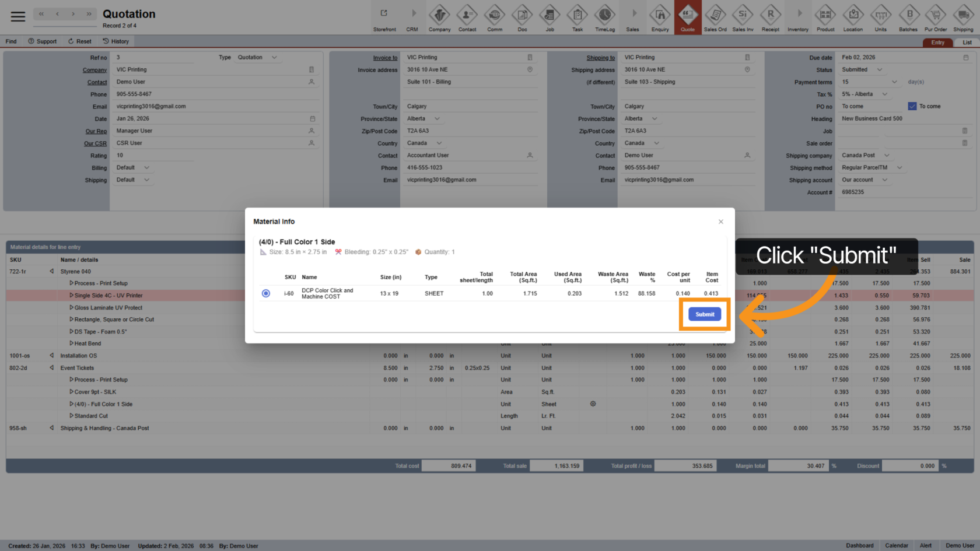Switch to the Entry tab

point(937,43)
